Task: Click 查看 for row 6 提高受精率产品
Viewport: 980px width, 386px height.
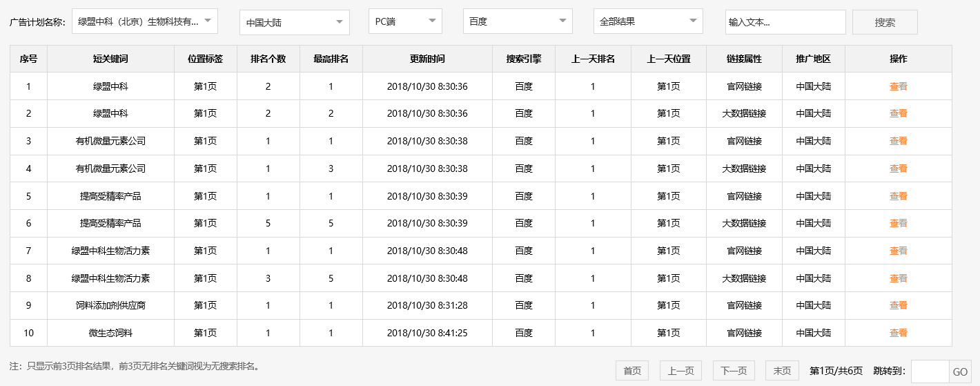Action: click(898, 223)
